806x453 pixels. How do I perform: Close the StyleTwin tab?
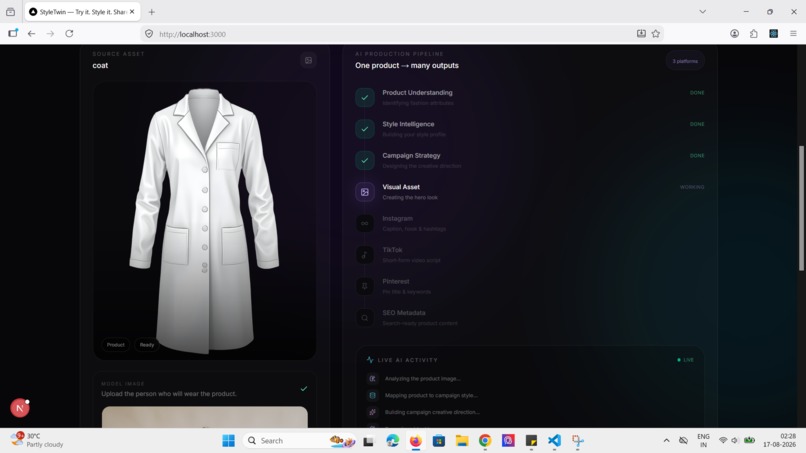132,11
